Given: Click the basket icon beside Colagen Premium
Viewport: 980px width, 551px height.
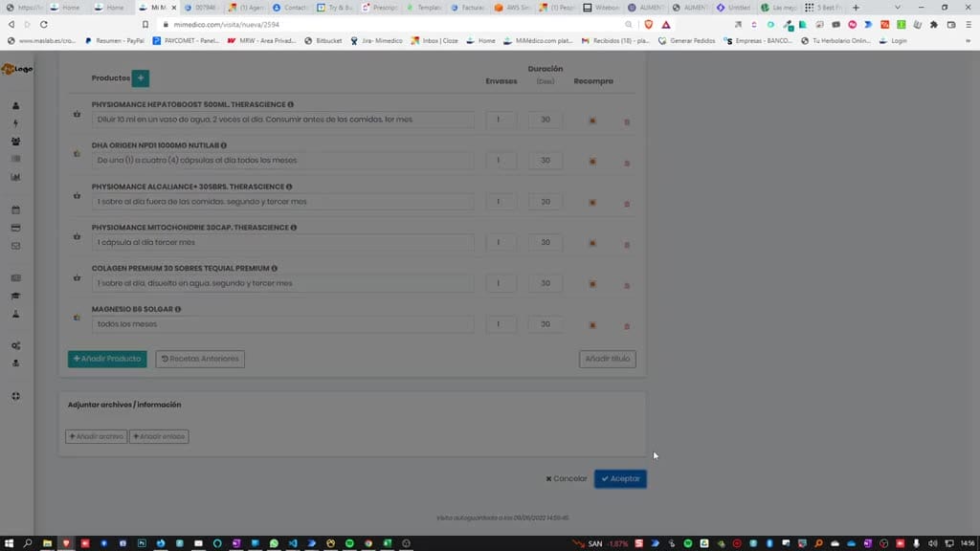Looking at the screenshot, I should pos(77,277).
